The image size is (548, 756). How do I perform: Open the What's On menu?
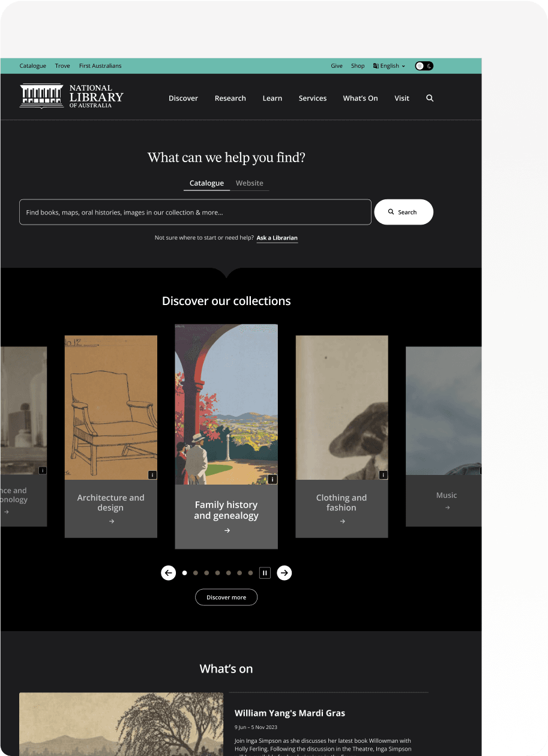tap(361, 98)
